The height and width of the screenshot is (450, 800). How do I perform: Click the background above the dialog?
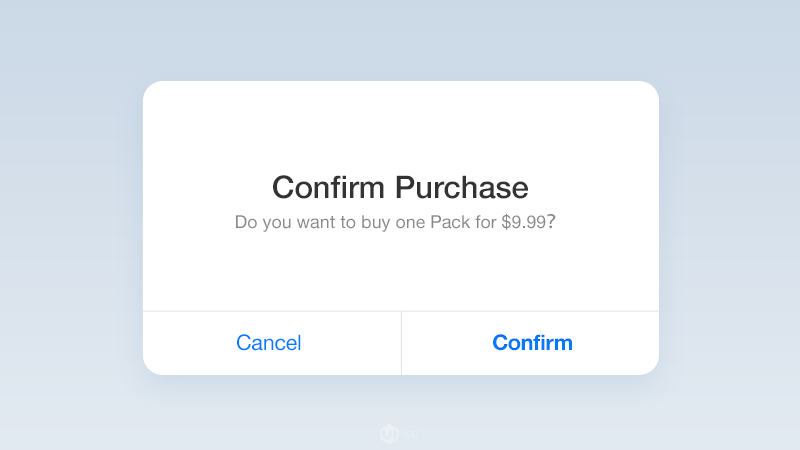[x=400, y=40]
